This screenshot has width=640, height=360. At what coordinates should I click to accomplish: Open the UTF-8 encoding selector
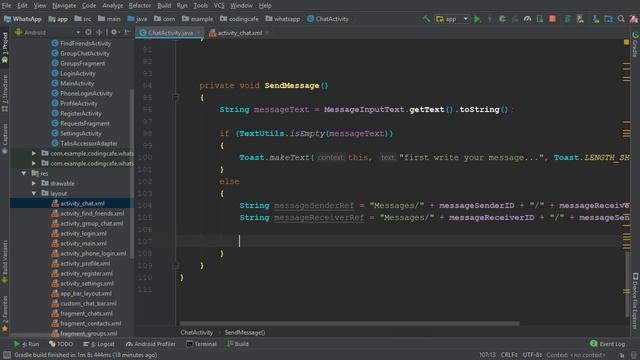[x=532, y=355]
